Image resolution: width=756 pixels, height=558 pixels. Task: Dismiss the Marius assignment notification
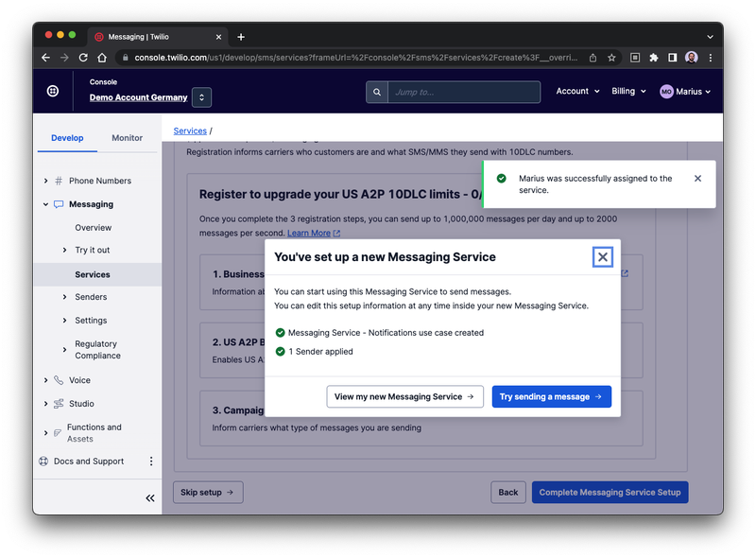click(x=697, y=178)
